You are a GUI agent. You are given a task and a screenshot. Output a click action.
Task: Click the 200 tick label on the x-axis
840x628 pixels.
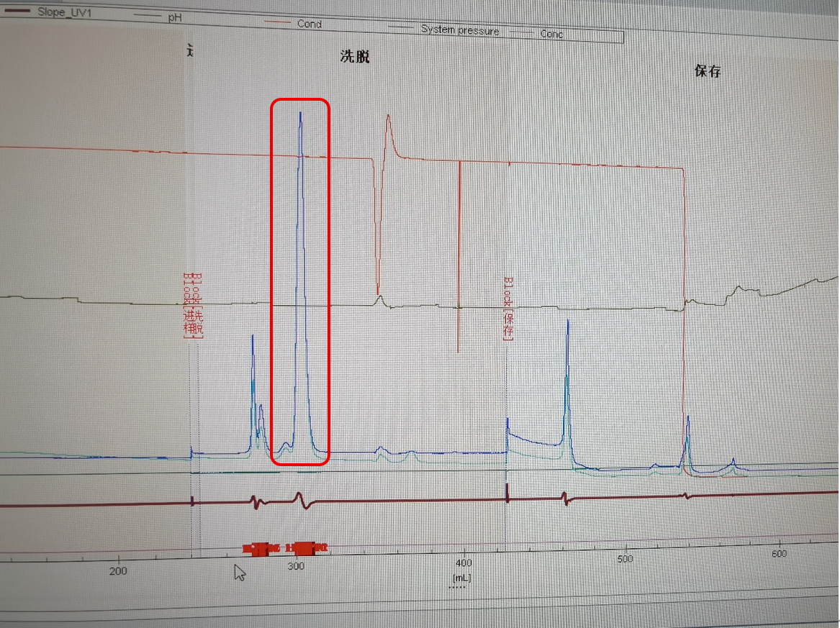pyautogui.click(x=118, y=571)
